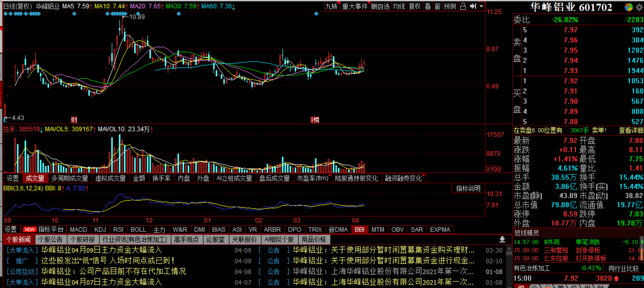
Task: Select the 换手率 tab
Action: click(x=161, y=178)
